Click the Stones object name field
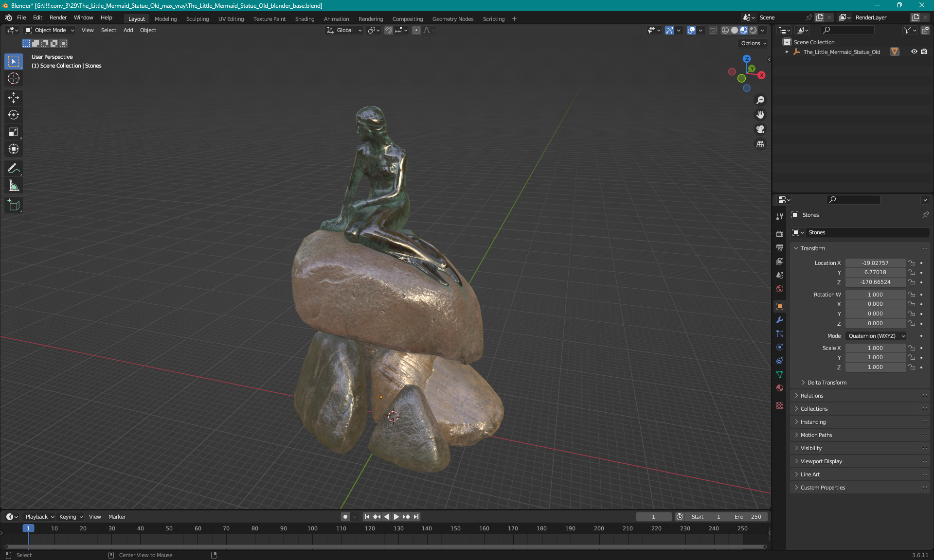This screenshot has width=934, height=560. [866, 232]
